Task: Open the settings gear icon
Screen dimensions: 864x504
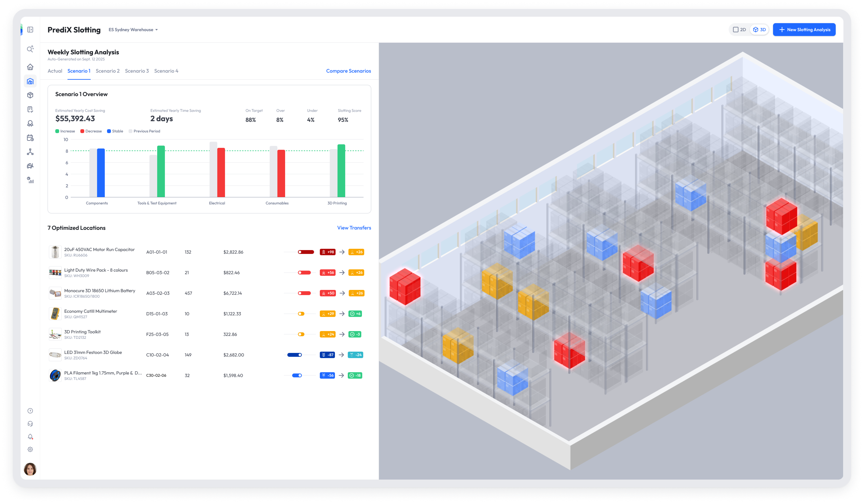Action: [x=30, y=450]
